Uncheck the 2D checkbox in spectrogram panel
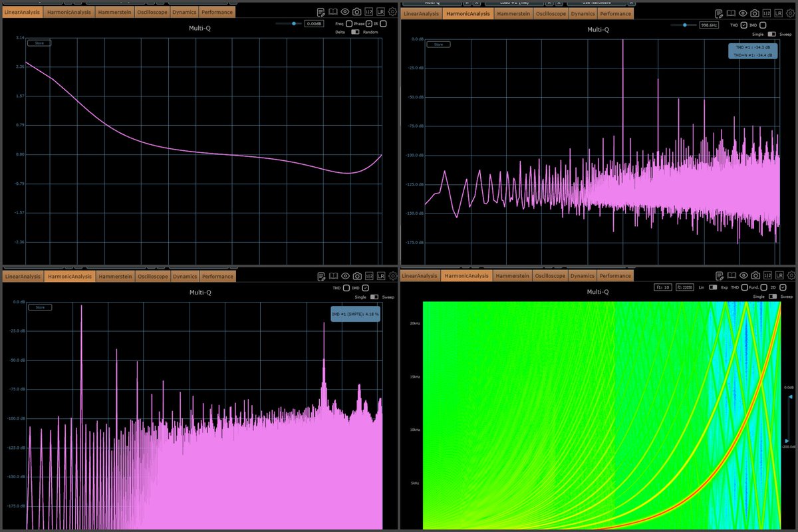Image resolution: width=798 pixels, height=532 pixels. 782,287
